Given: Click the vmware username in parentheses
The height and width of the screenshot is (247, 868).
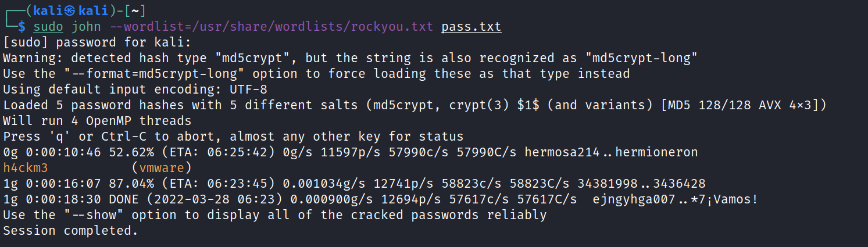Looking at the screenshot, I should [162, 168].
